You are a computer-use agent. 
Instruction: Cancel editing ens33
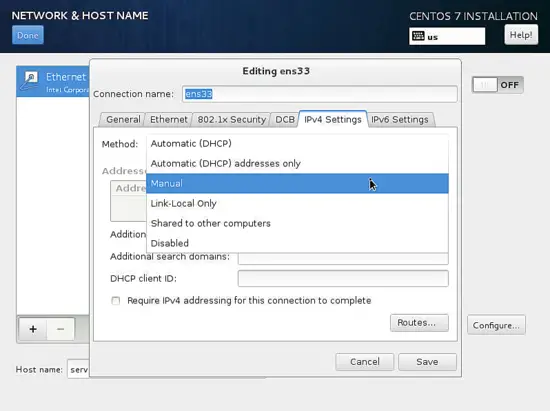pyautogui.click(x=364, y=362)
